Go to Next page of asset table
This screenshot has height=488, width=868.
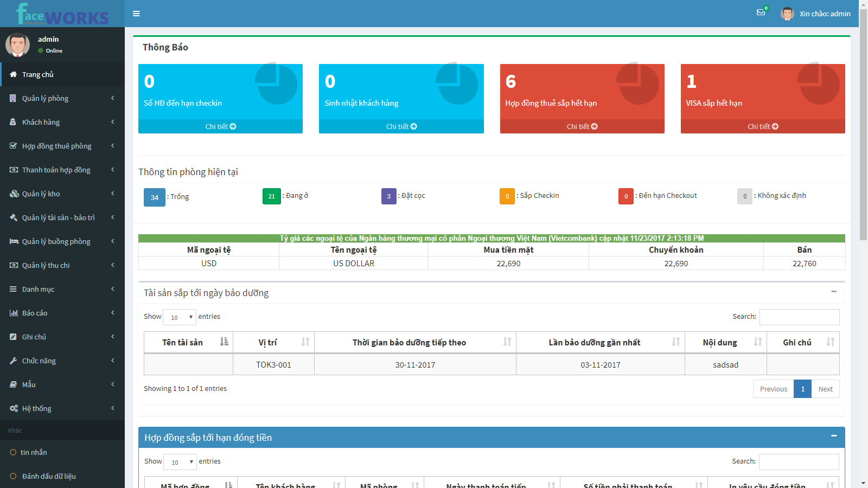(825, 389)
